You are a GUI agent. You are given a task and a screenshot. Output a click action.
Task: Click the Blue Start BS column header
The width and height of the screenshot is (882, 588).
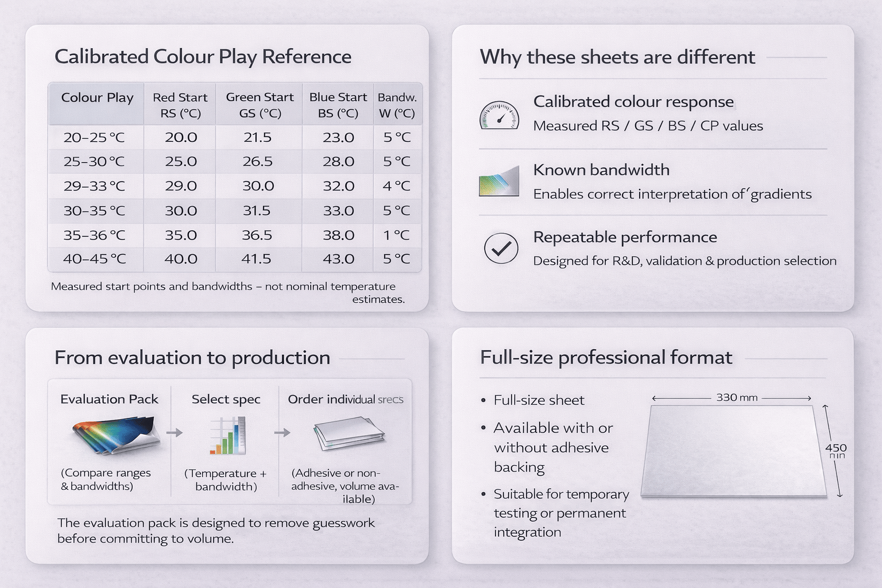click(x=338, y=105)
